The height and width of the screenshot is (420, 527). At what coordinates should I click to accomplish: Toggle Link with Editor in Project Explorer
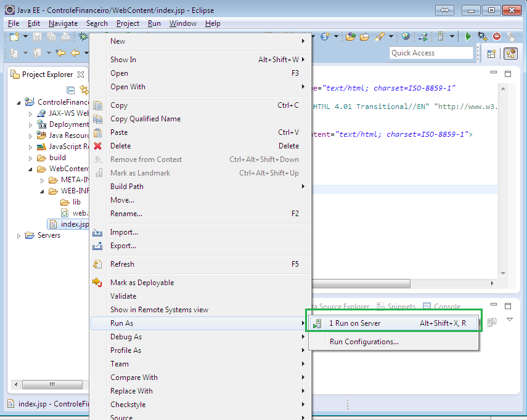coord(84,90)
